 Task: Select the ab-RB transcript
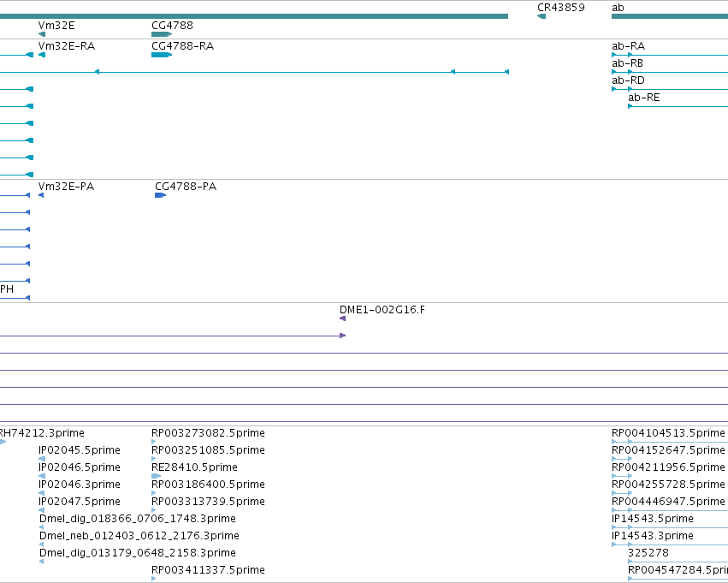pyautogui.click(x=627, y=63)
